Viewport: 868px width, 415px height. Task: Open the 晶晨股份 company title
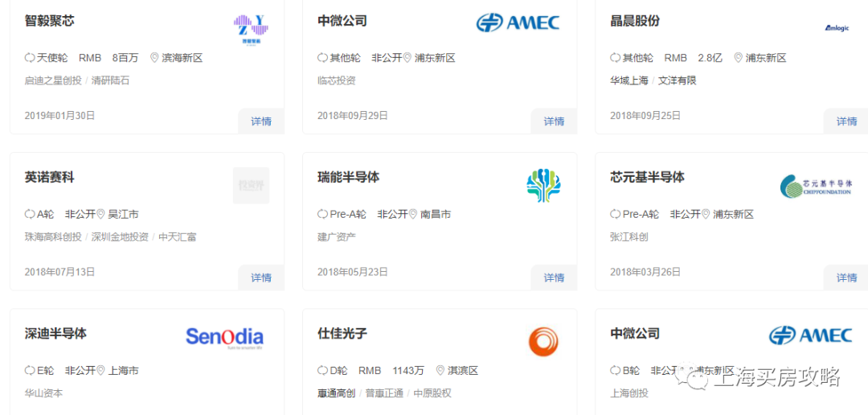tap(635, 21)
